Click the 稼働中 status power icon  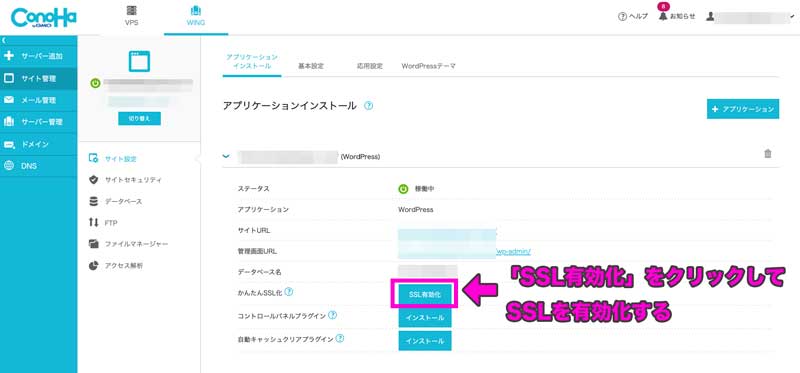pyautogui.click(x=404, y=189)
